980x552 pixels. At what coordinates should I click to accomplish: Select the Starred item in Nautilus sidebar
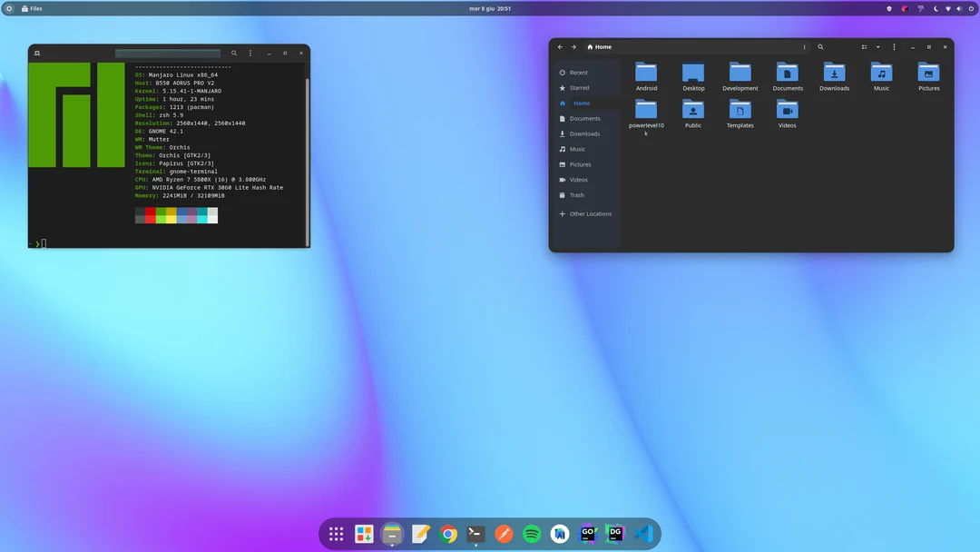pyautogui.click(x=578, y=87)
